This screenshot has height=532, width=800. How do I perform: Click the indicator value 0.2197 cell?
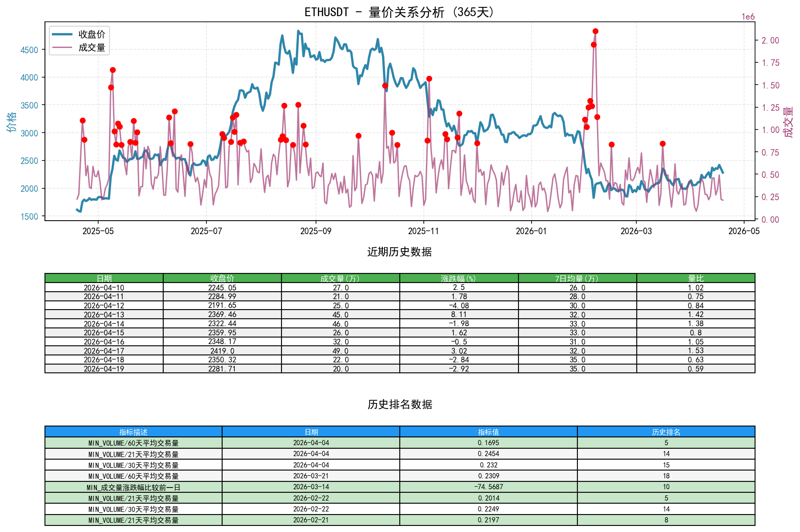pos(488,520)
